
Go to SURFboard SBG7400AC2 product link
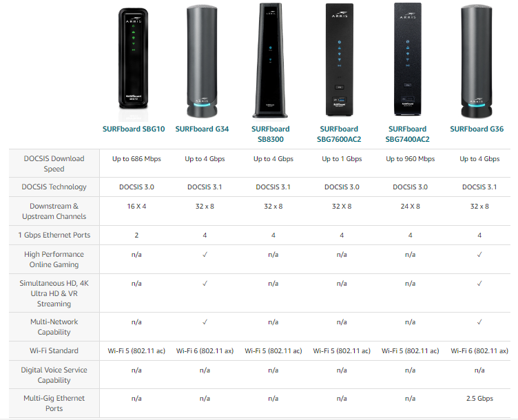(410, 134)
